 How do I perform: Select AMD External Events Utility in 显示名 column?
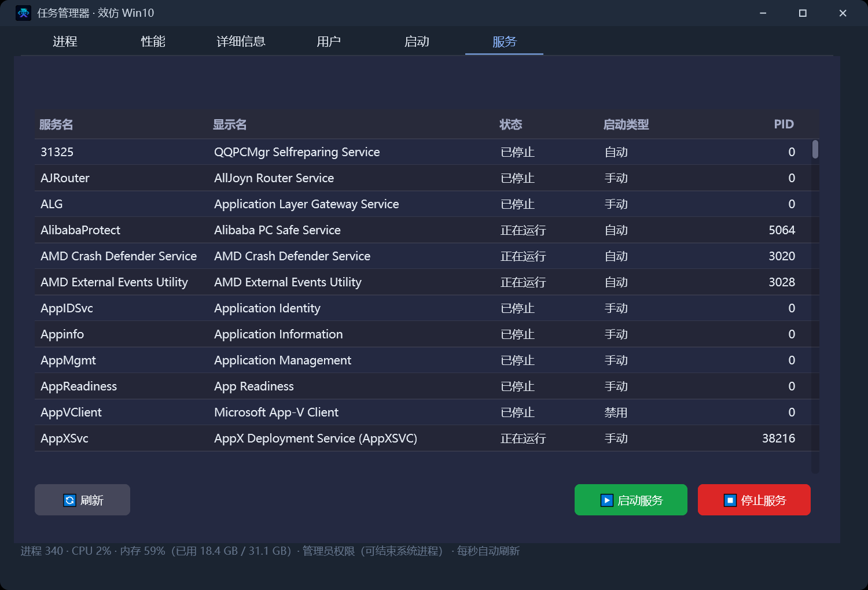288,282
